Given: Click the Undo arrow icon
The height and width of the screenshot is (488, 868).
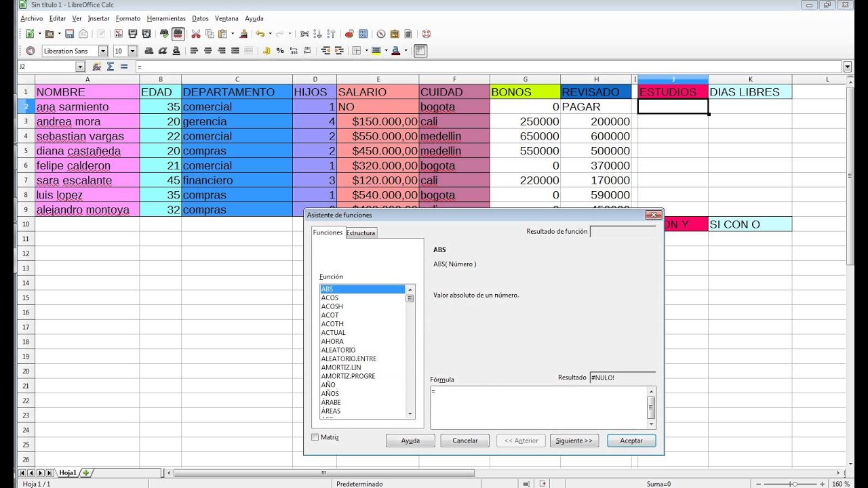Looking at the screenshot, I should point(260,34).
